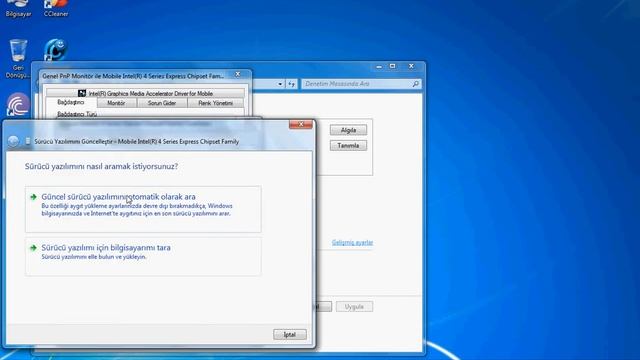Choose Sürücü yazılımı için bilgisayarımı tara

tap(143, 256)
